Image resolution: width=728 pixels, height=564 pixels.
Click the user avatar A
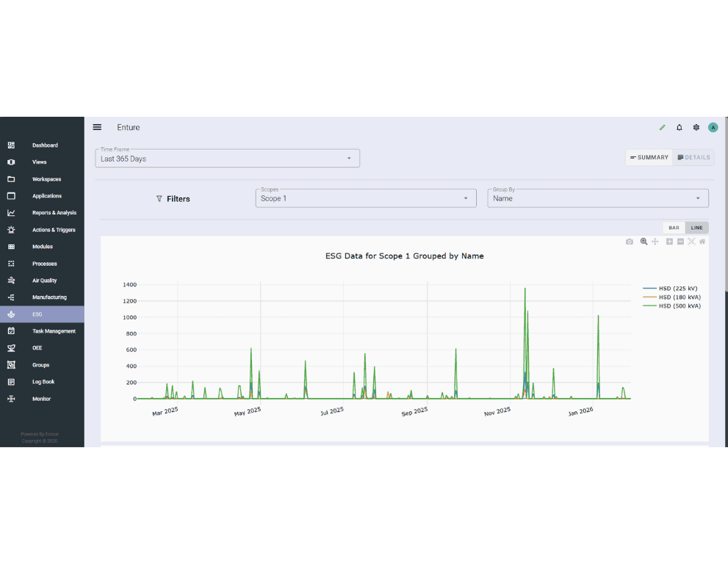713,128
